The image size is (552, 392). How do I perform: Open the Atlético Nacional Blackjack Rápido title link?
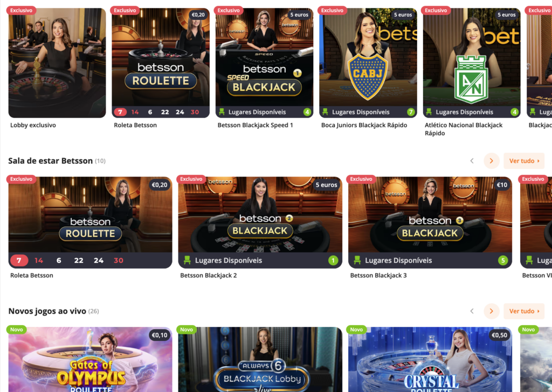463,129
